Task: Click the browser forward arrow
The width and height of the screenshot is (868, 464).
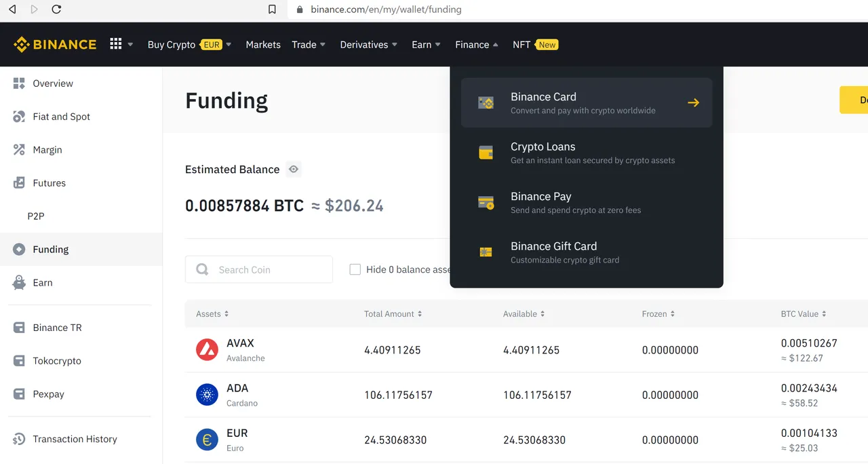Action: coord(34,9)
